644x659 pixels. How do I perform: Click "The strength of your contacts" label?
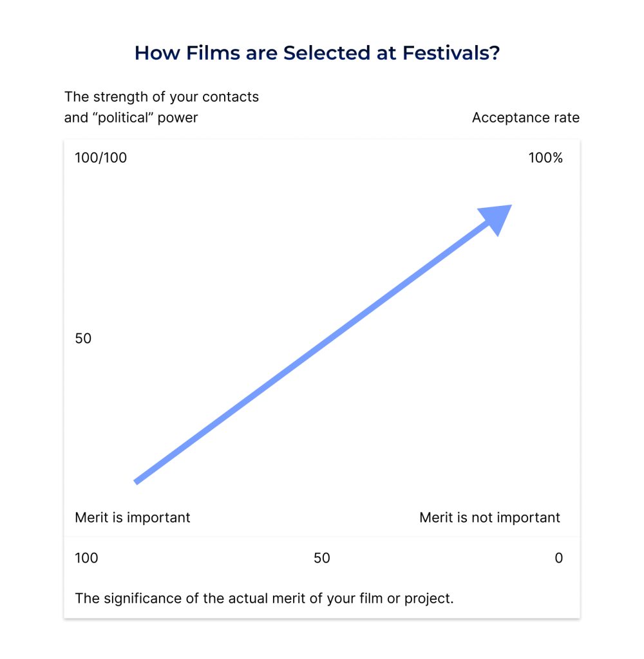coord(162,97)
